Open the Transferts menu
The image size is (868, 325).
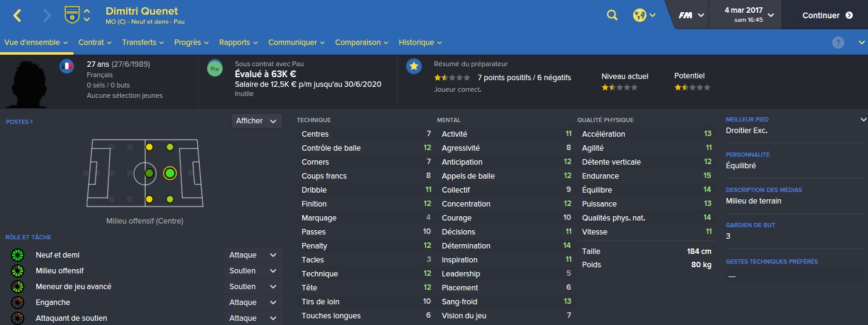pos(143,43)
